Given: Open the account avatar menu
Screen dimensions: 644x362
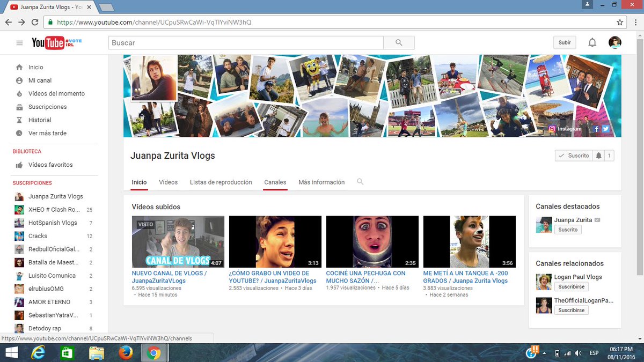Looking at the screenshot, I should [614, 42].
